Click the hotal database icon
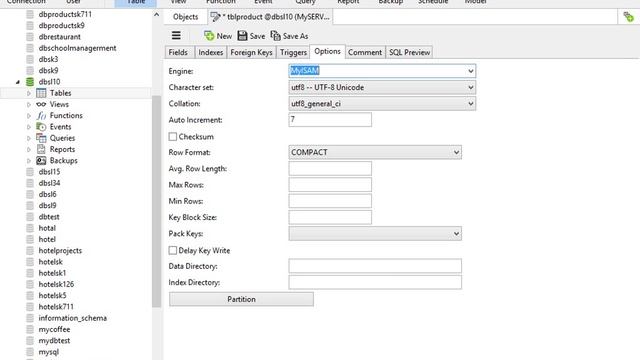The width and height of the screenshot is (640, 360). (30, 228)
